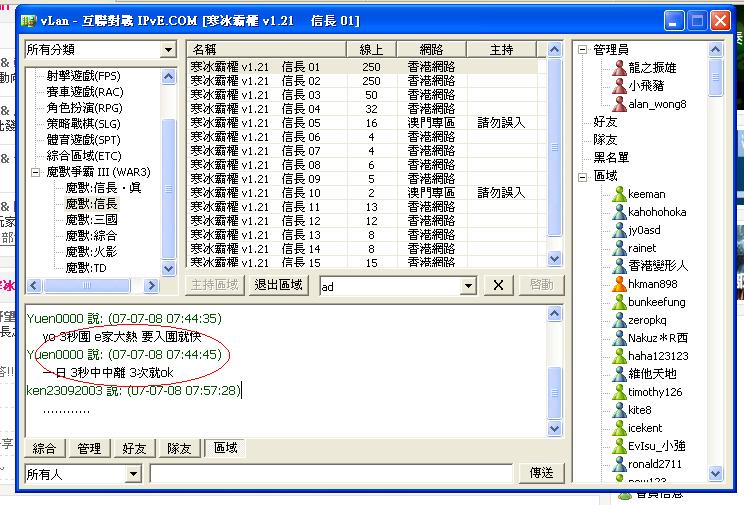744x505 pixels.
Task: Click the avatar icon of jy0asd
Action: tap(619, 230)
